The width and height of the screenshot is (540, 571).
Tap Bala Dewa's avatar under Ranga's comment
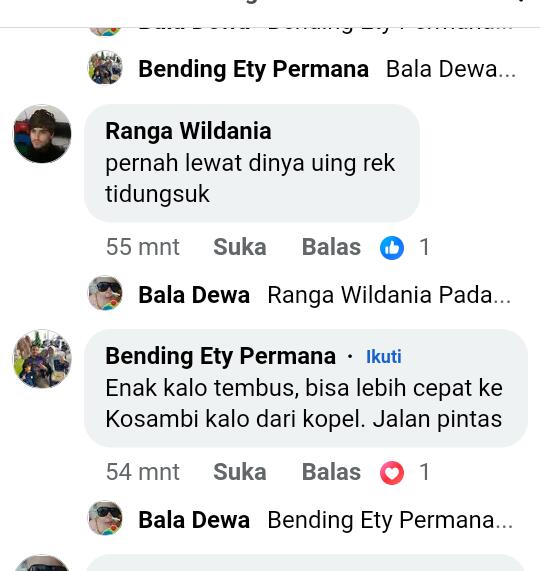(105, 293)
